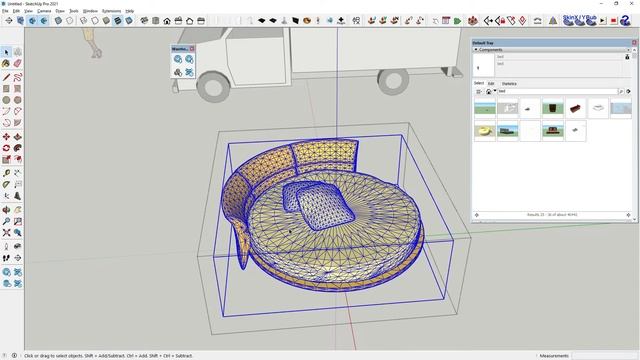The width and height of the screenshot is (640, 360).
Task: Click top-left icon in the floating Warehouse toolbar
Action: point(178,59)
